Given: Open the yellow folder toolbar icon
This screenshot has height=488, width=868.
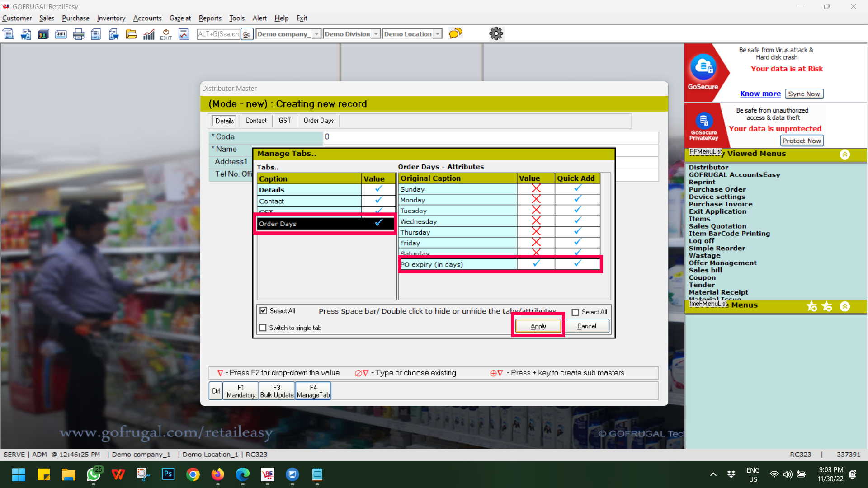Looking at the screenshot, I should (x=131, y=34).
